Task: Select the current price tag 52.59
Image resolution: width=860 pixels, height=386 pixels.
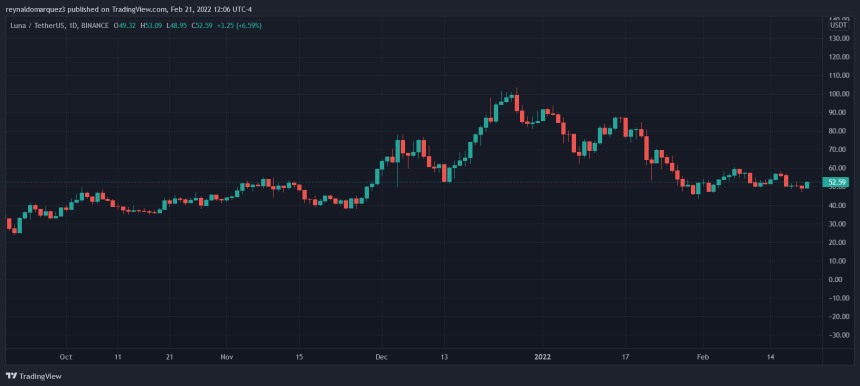Action: point(836,183)
